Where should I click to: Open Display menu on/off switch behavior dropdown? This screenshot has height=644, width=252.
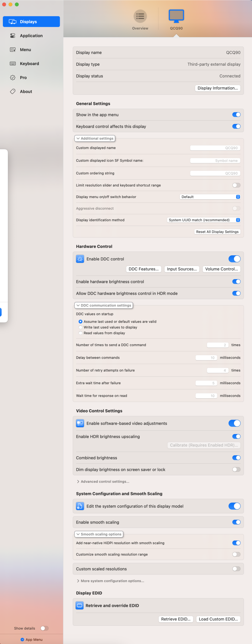click(210, 197)
